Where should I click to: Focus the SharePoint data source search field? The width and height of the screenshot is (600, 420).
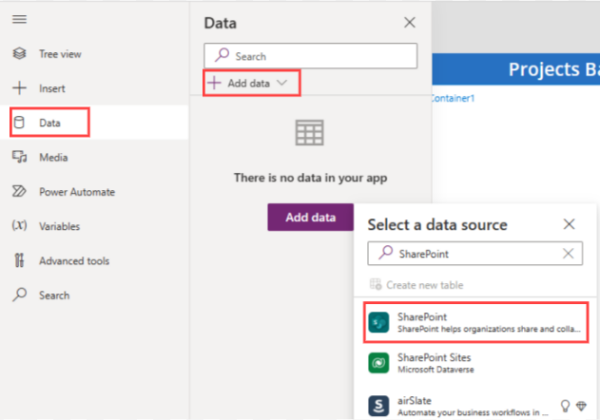(475, 253)
